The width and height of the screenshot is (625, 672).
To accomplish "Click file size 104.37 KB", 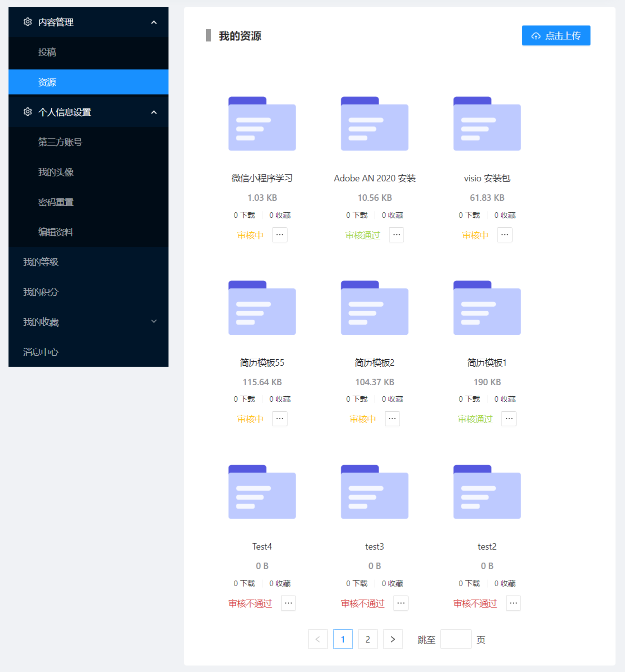I will pyautogui.click(x=374, y=382).
